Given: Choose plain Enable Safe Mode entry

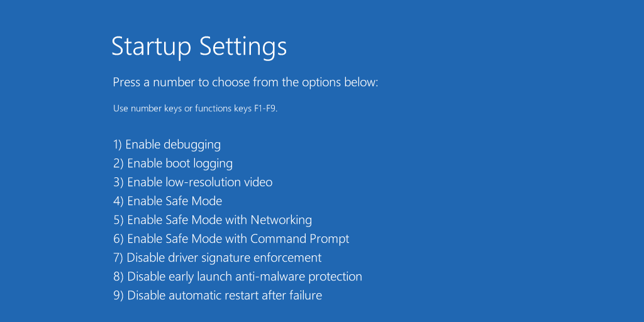Looking at the screenshot, I should [x=167, y=201].
